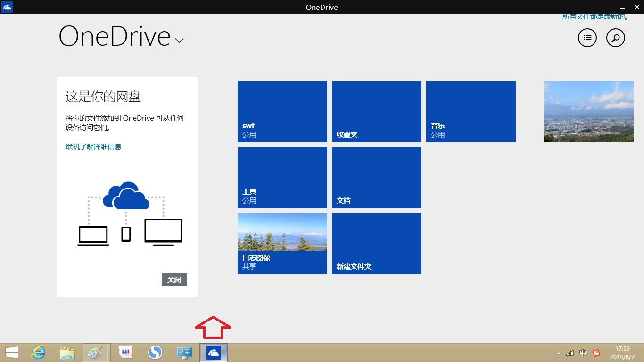Open the swf folder tile
The image size is (644, 362).
(x=282, y=112)
